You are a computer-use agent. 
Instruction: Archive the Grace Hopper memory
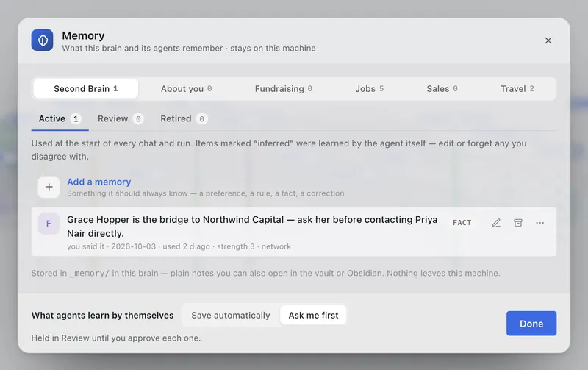point(518,223)
